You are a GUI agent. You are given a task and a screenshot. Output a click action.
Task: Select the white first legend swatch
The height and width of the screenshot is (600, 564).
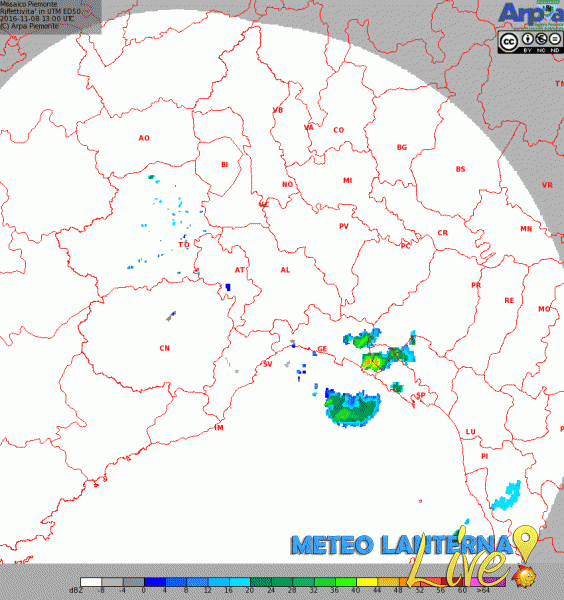91,582
